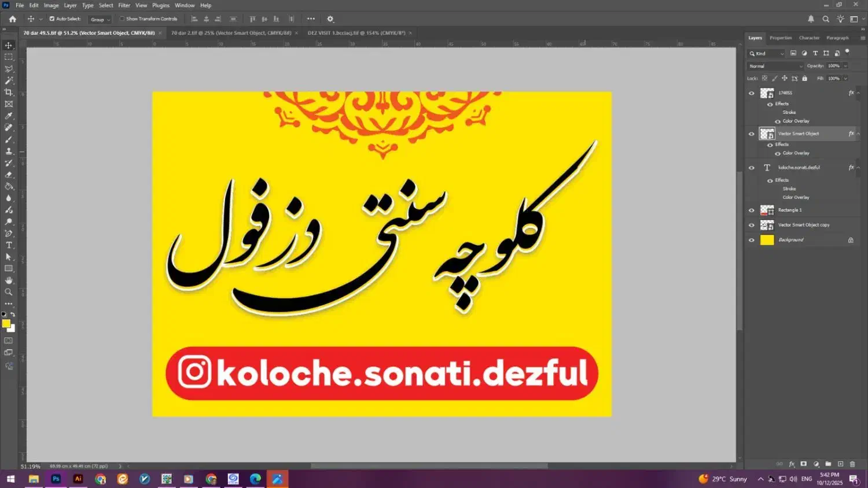
Task: Open the File menu
Action: 20,5
